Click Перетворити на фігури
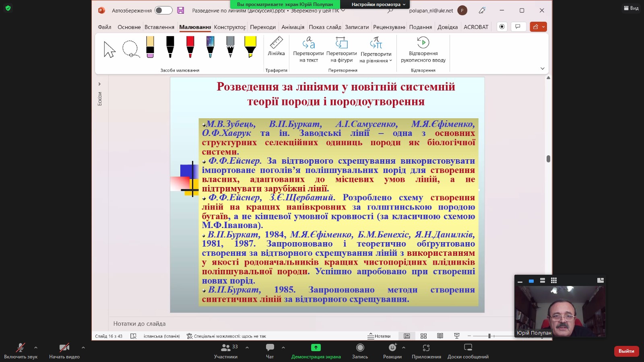 point(342,49)
